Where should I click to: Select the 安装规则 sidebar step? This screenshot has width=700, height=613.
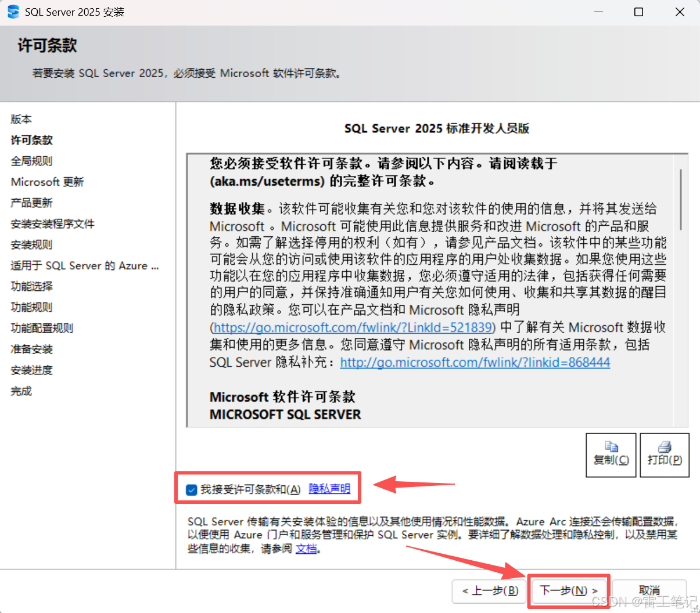coord(31,244)
